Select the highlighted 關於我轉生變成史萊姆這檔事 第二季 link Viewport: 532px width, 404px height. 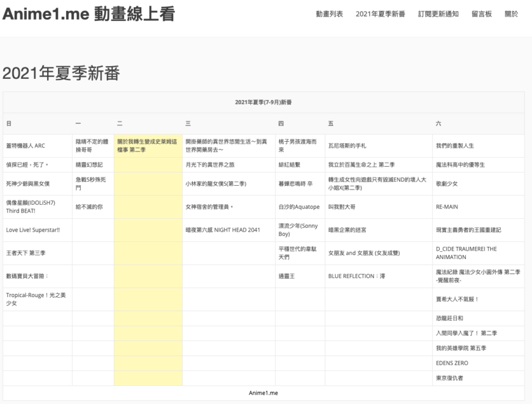pyautogui.click(x=146, y=145)
